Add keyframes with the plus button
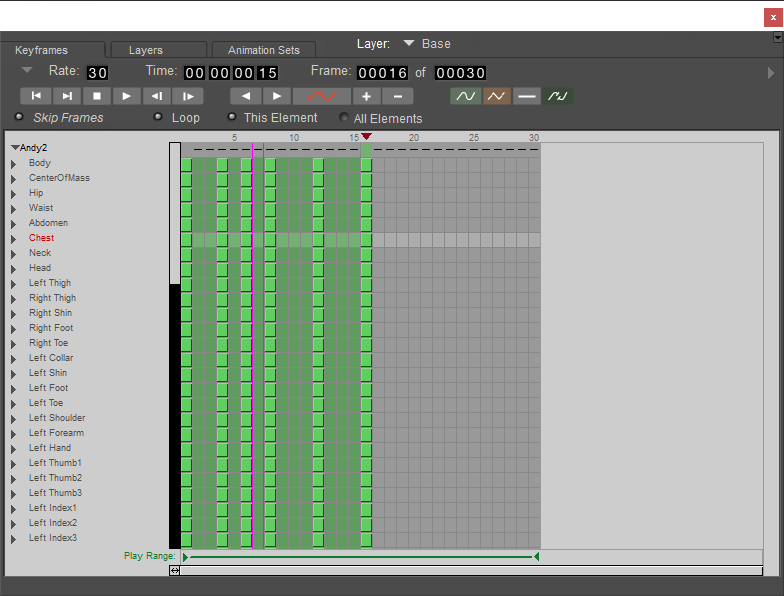The width and height of the screenshot is (784, 596). coord(366,96)
